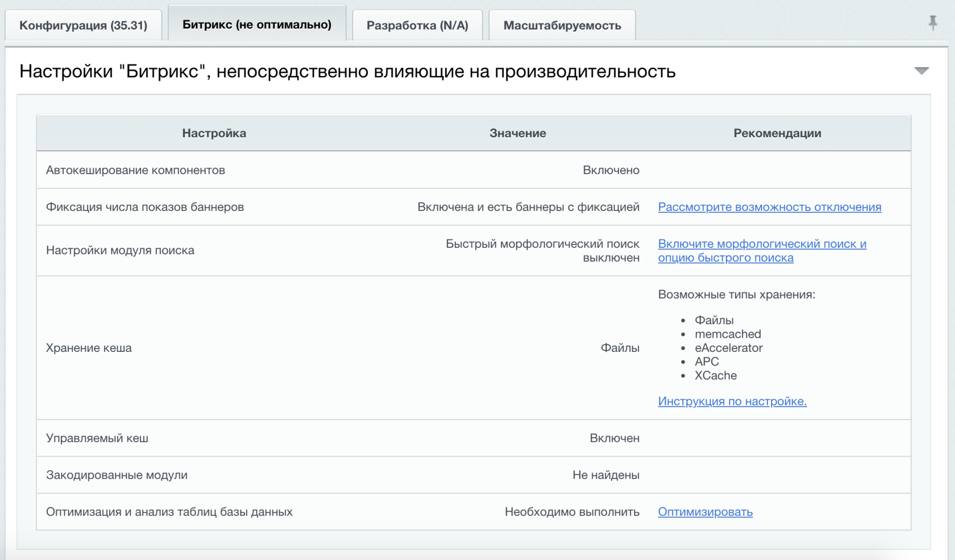The width and height of the screenshot is (955, 560).
Task: Click the Включен value for managed cache
Action: tap(614, 438)
